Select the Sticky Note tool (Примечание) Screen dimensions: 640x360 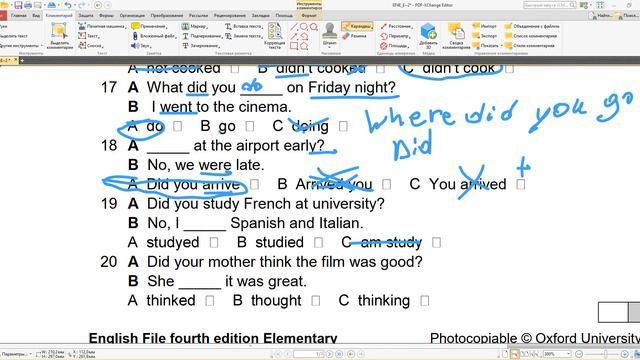[x=149, y=26]
